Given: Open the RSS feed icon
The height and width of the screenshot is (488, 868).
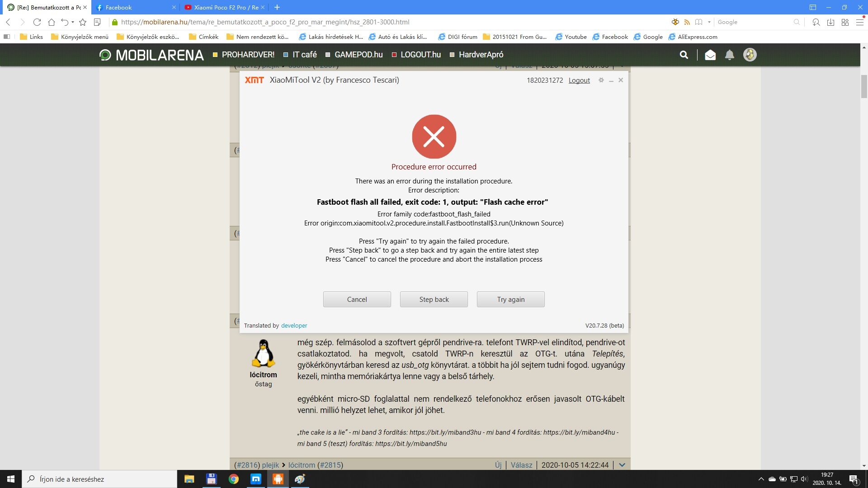Looking at the screenshot, I should (x=687, y=22).
